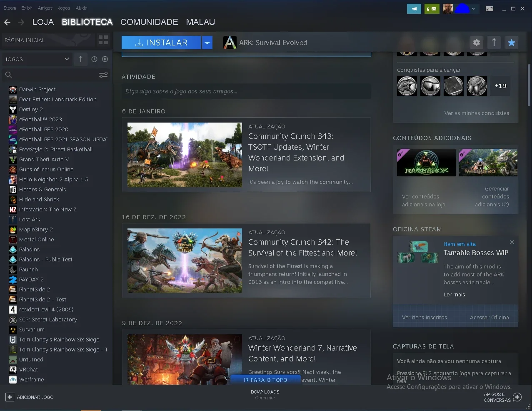Toggle recent activity clock sort
This screenshot has height=411, width=532.
[x=94, y=59]
